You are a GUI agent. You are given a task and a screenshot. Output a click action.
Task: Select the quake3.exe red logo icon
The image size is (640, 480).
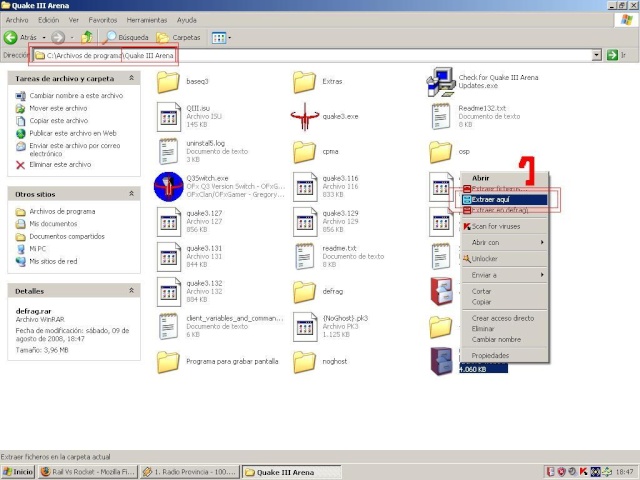pyautogui.click(x=304, y=117)
